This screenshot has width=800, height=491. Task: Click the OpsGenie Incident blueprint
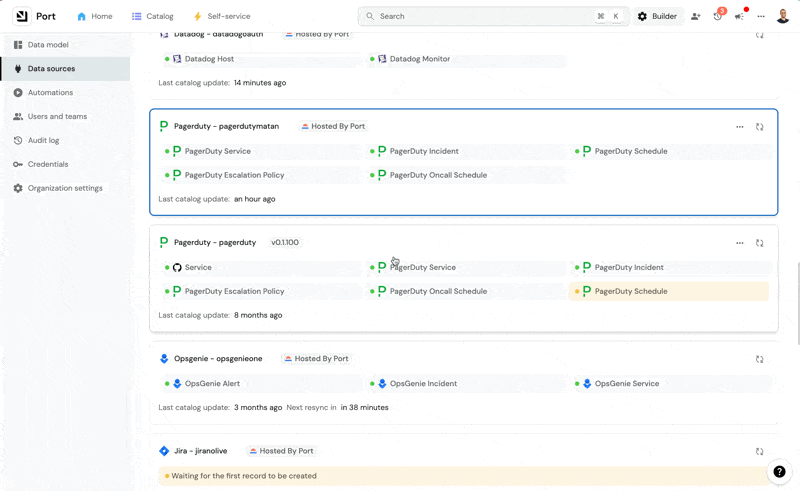coord(465,384)
